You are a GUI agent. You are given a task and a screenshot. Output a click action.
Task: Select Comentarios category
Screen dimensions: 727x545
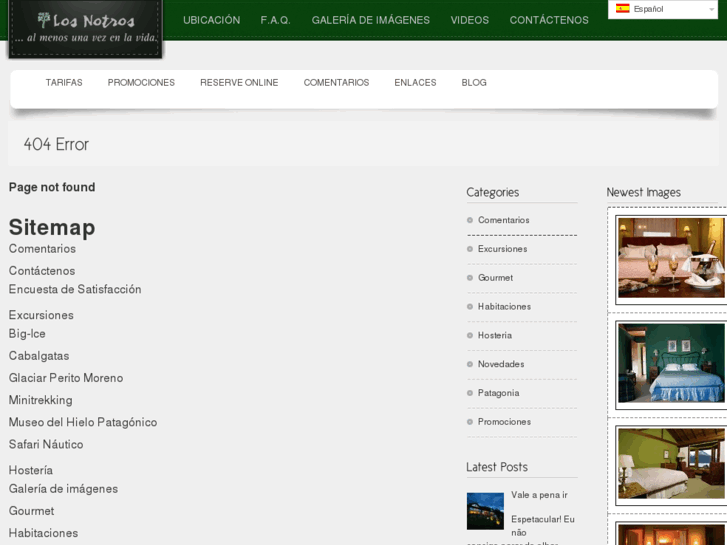(x=504, y=220)
